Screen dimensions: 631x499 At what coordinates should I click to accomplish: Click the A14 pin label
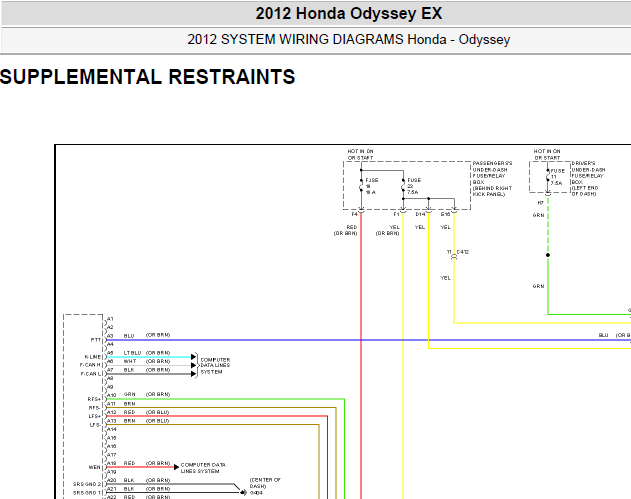point(112,429)
